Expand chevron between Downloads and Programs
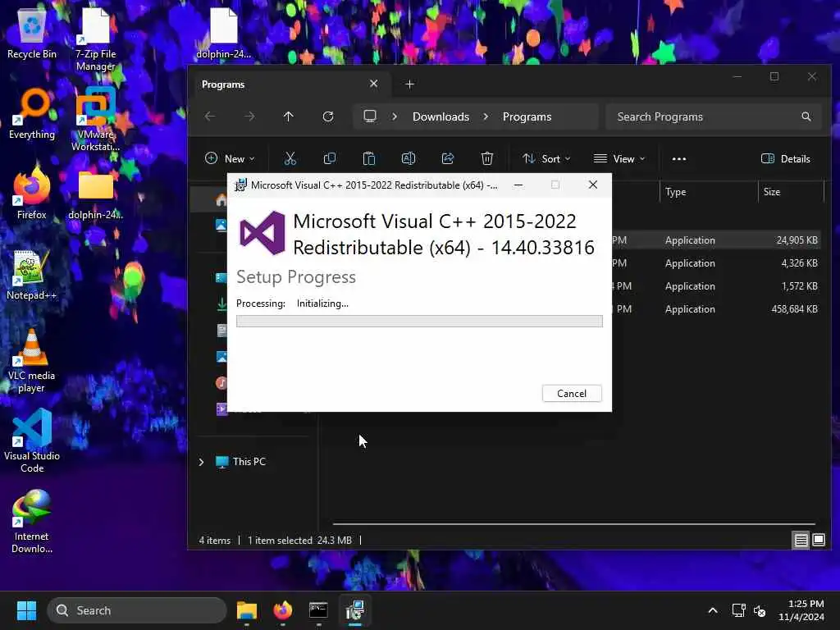Screen dimensions: 840x630 (x=486, y=116)
